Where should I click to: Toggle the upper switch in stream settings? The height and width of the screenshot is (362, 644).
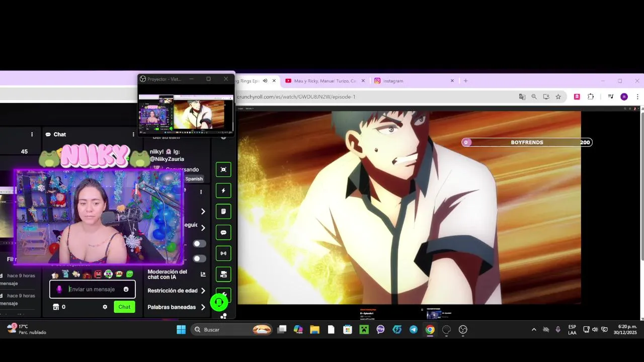coord(200,243)
